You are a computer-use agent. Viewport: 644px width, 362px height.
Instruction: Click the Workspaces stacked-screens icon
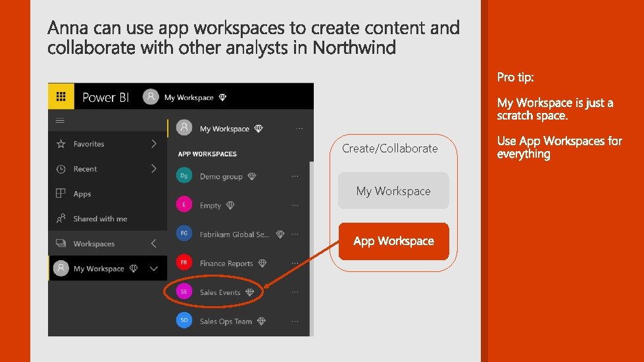61,244
